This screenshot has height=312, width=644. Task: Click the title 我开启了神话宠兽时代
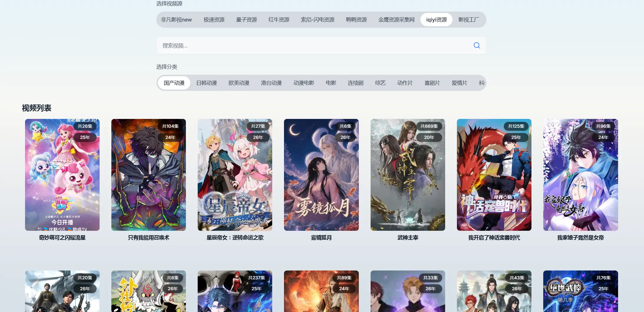pyautogui.click(x=494, y=238)
